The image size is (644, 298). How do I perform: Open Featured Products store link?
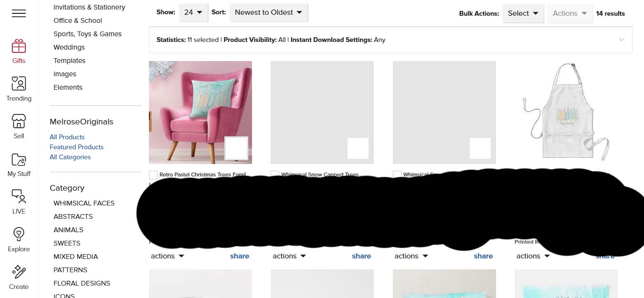(76, 147)
